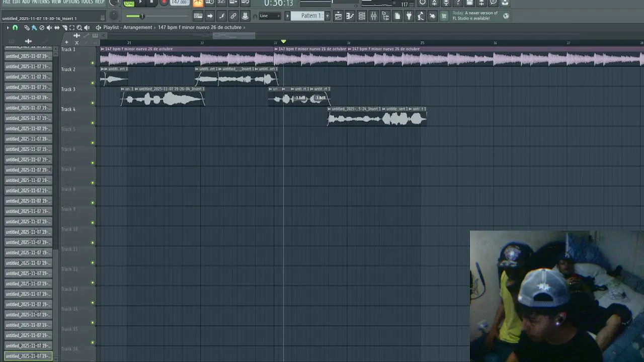
Task: Open the plugin picker plug icon
Action: pos(409,16)
